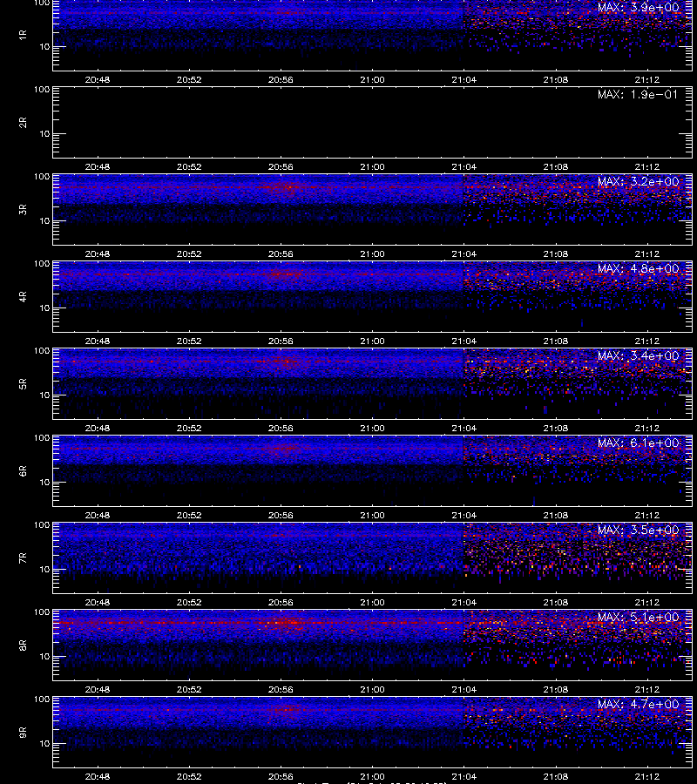697x784 pixels.
Task: Click the 10 y-axis tick of 9R panel
Action: click(44, 744)
